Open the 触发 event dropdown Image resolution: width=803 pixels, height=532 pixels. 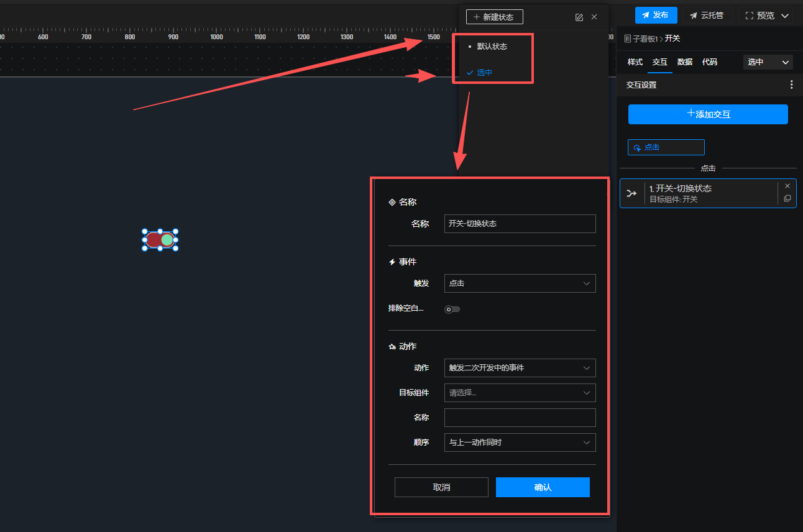520,283
